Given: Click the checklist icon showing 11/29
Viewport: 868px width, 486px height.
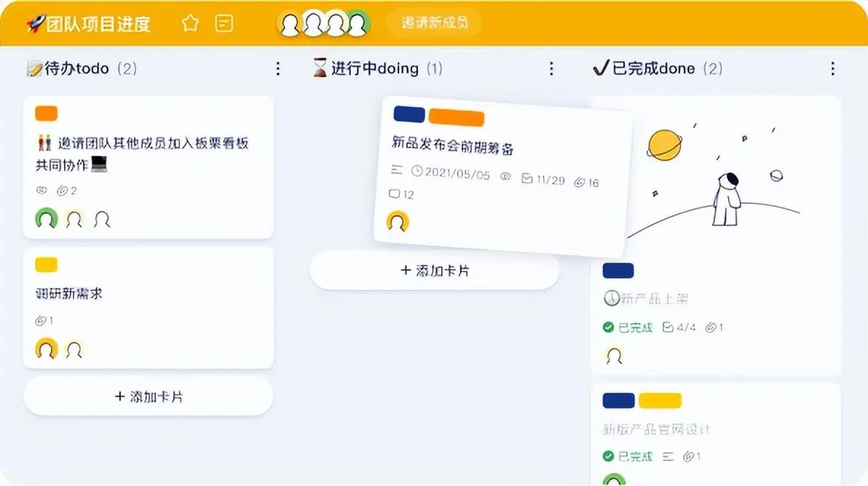Looking at the screenshot, I should [x=527, y=179].
